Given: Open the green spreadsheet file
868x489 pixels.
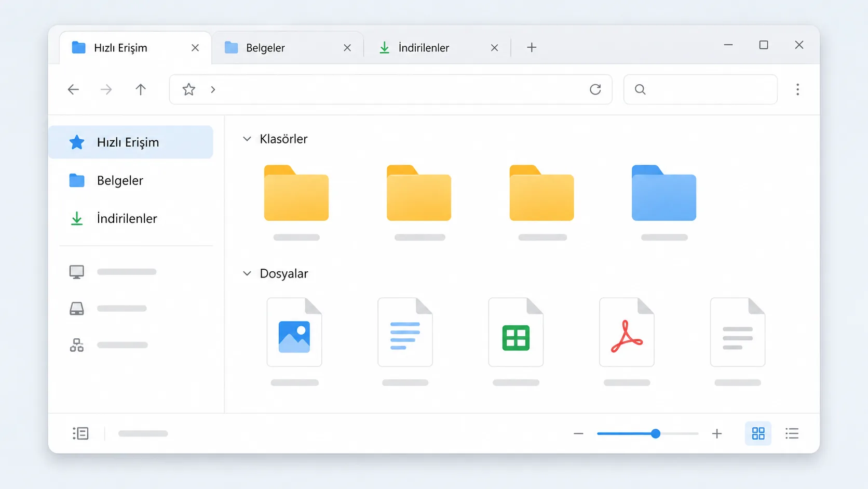Looking at the screenshot, I should click(516, 332).
